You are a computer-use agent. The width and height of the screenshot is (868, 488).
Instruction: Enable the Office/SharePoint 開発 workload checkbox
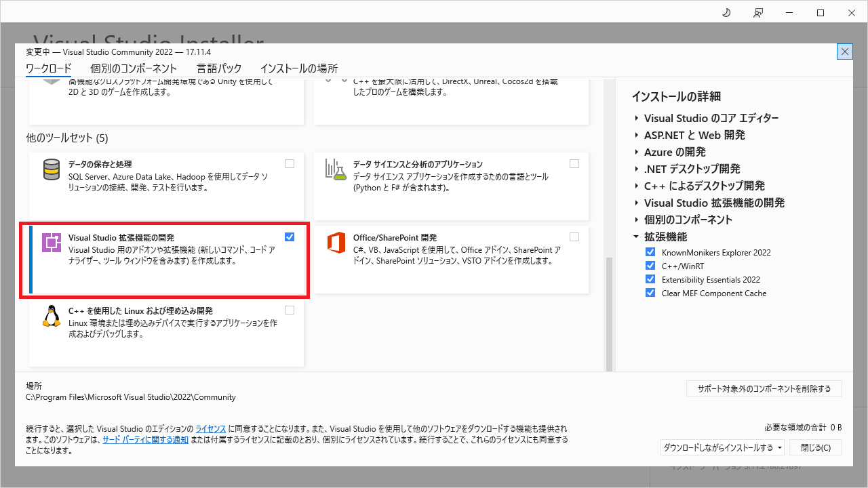pos(574,237)
